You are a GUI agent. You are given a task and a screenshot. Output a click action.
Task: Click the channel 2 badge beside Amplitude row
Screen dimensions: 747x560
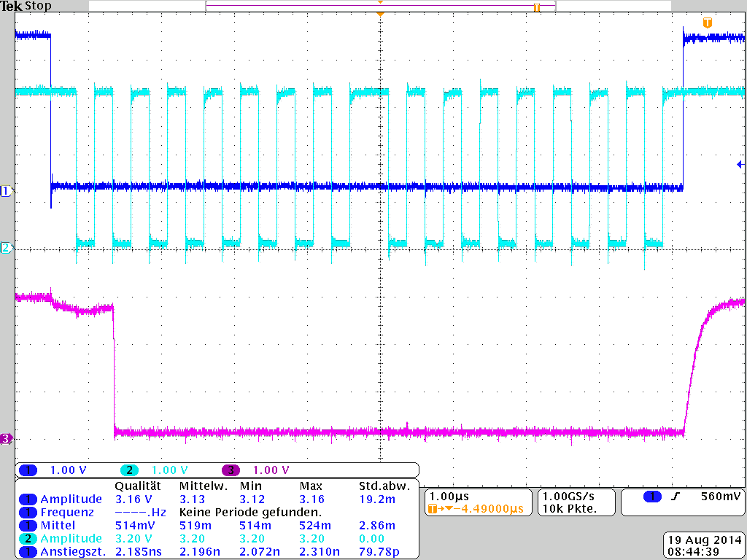(x=28, y=539)
